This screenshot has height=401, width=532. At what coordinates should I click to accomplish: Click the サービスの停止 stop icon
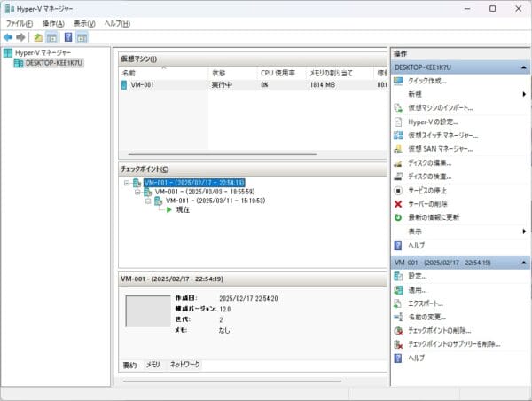398,191
